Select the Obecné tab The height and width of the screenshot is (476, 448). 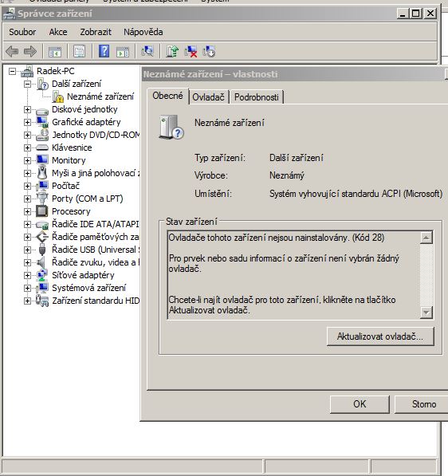168,96
